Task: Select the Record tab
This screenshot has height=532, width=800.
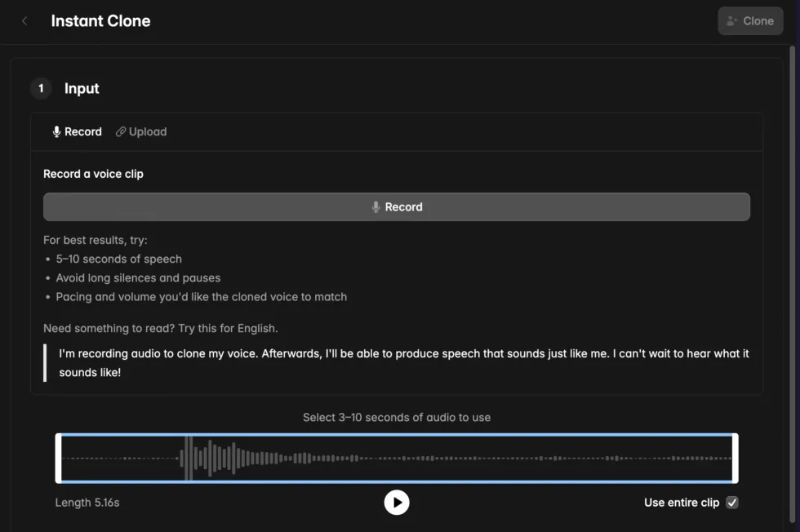Action: [x=77, y=131]
